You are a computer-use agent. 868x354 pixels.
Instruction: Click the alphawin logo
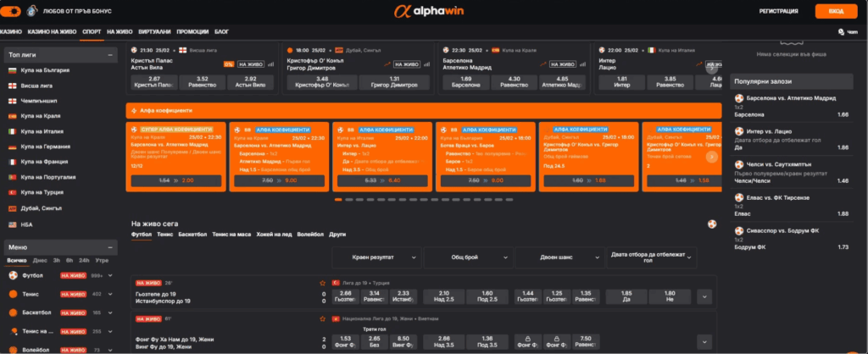coord(433,11)
